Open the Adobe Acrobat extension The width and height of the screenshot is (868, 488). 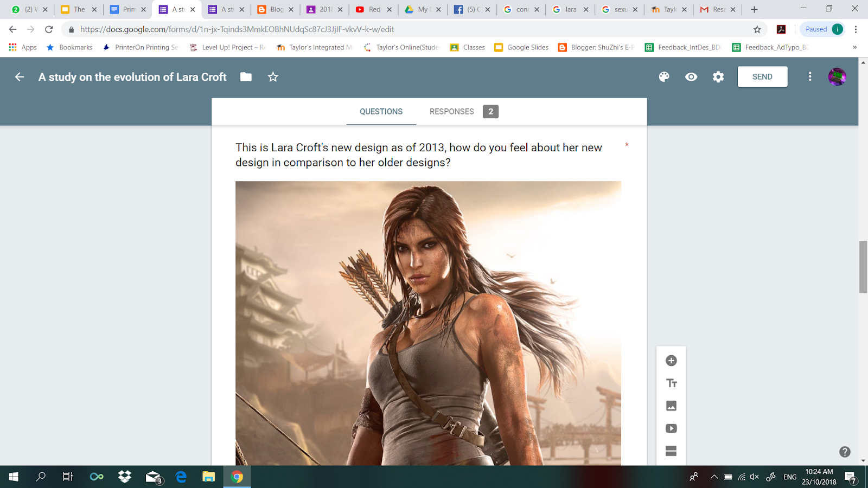tap(781, 29)
